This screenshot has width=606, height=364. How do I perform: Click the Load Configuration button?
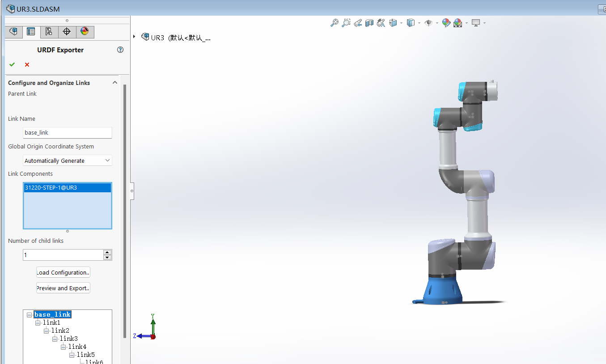(x=63, y=272)
